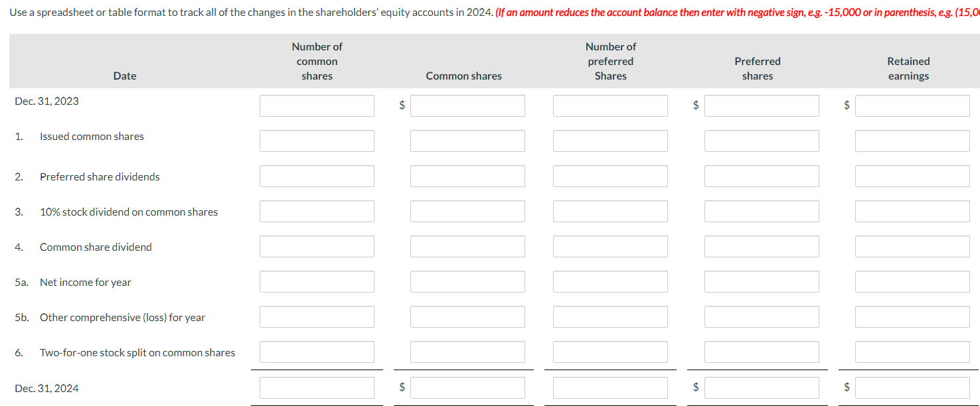Click Dec. 31, 2024 preferred shares amount field
Screen dimensions: 980x406
762,387
